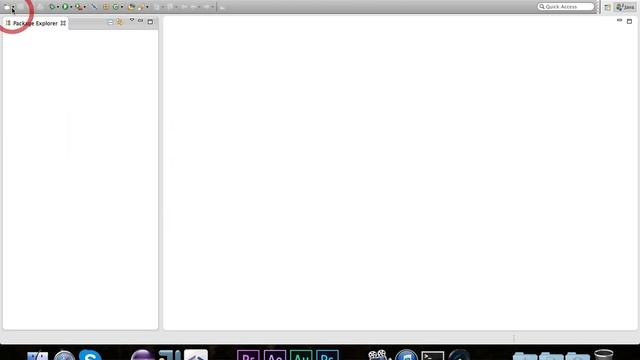
Task: Minimize the editor area
Action: 619,20
